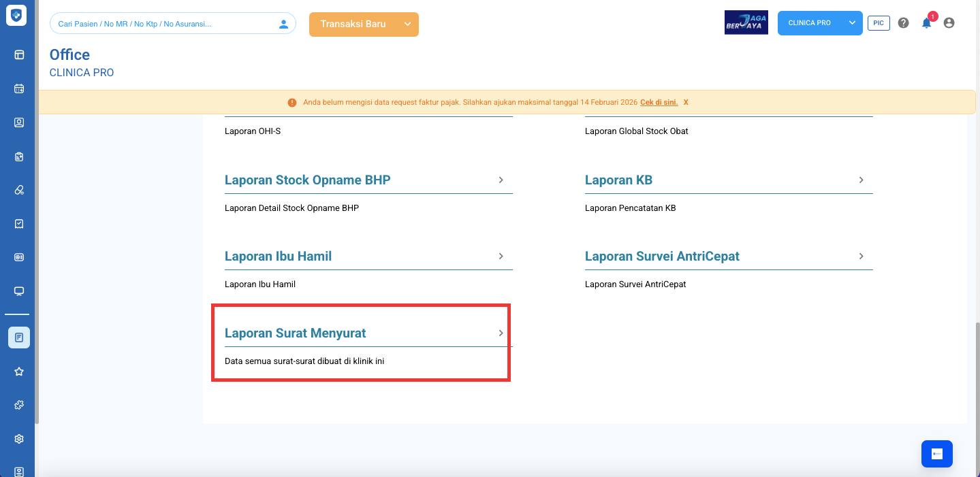This screenshot has width=980, height=477.
Task: Open the help question mark icon
Action: coord(903,23)
